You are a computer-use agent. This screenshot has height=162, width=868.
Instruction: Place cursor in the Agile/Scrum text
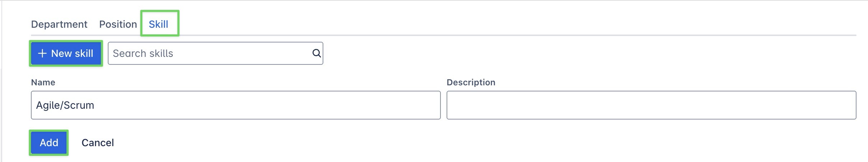(x=65, y=105)
